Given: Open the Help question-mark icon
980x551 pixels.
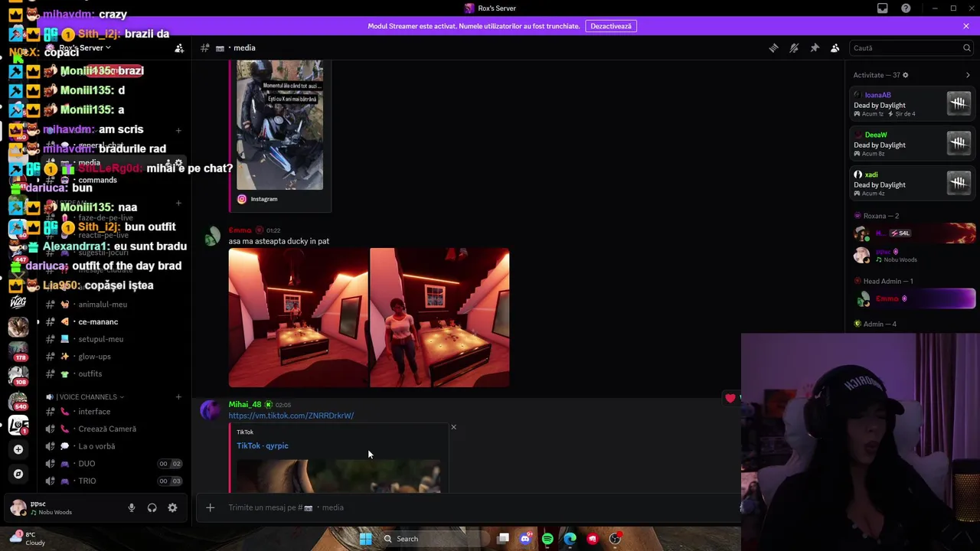Looking at the screenshot, I should coord(906,8).
